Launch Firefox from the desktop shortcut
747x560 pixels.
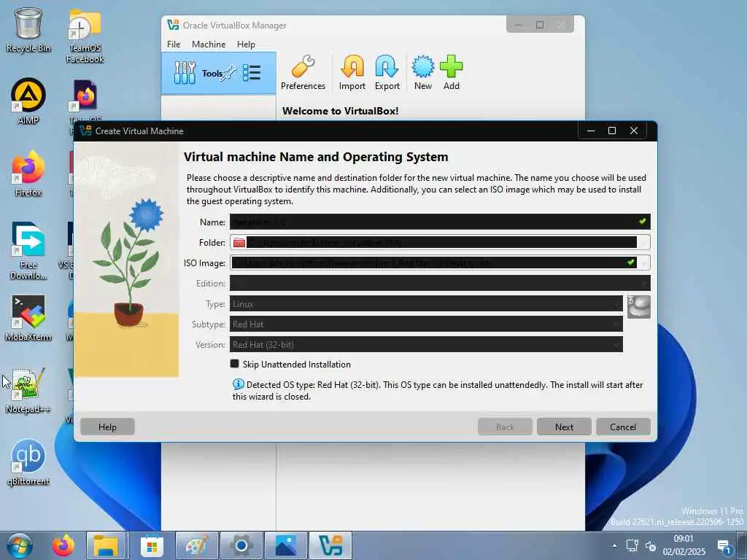[28, 174]
